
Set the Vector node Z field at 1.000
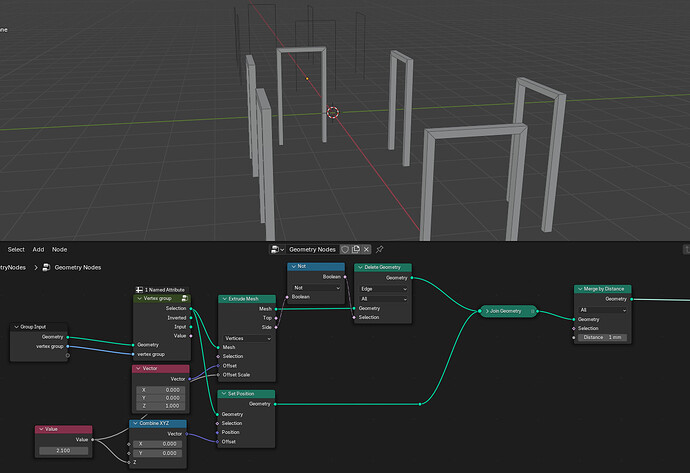tap(161, 406)
